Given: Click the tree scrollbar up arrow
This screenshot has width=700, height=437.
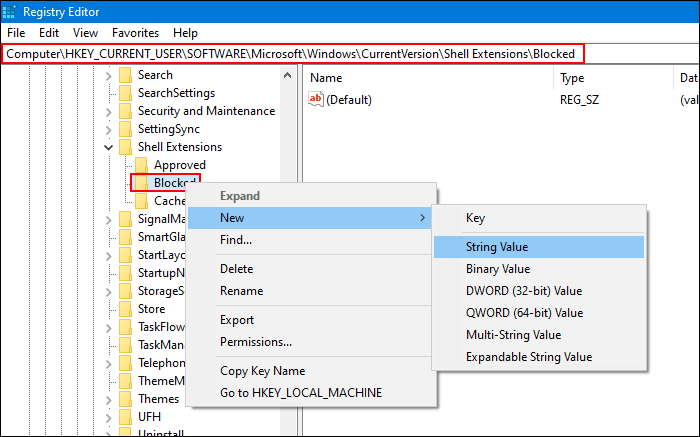Looking at the screenshot, I should tap(288, 75).
